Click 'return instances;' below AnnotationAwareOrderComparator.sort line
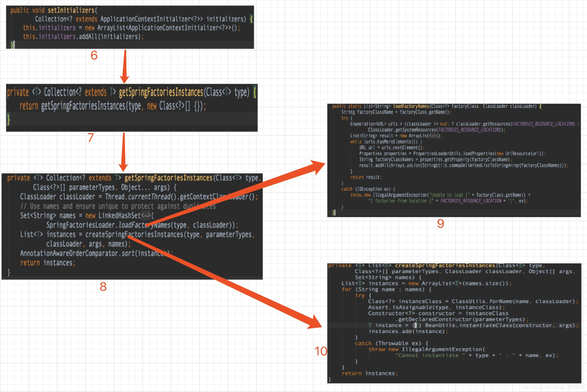 click(x=48, y=263)
